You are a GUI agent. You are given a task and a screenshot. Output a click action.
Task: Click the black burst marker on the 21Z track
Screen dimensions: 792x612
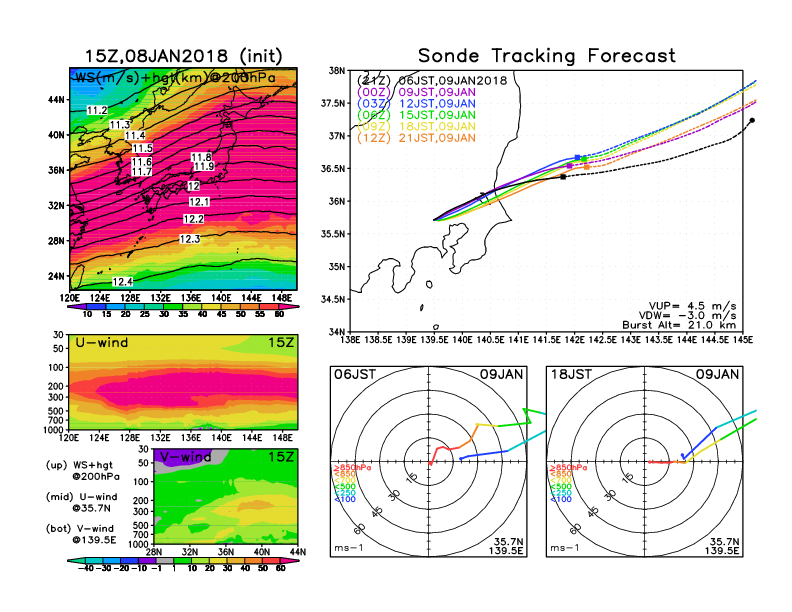click(563, 177)
